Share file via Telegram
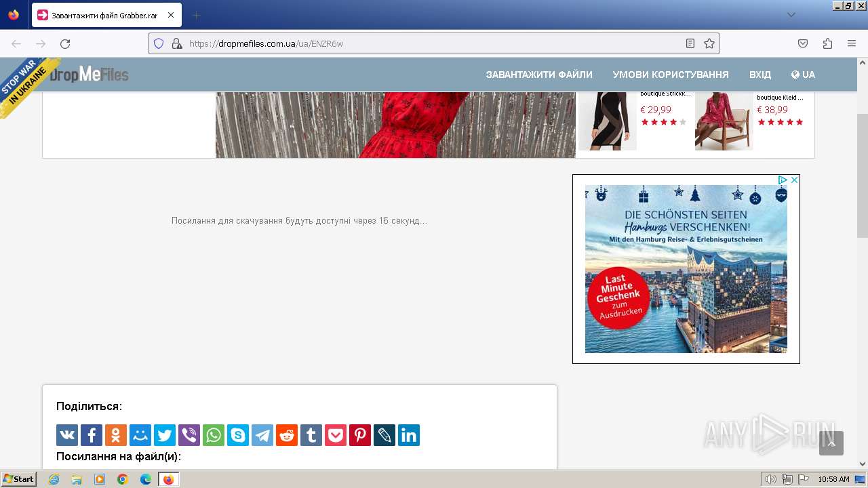868x488 pixels. click(262, 435)
